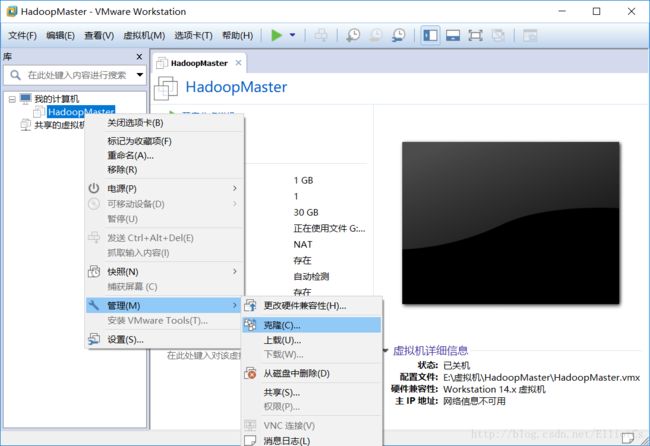650x446 pixels.
Task: Choose 共享(S)... in the submenu
Action: coord(312,393)
